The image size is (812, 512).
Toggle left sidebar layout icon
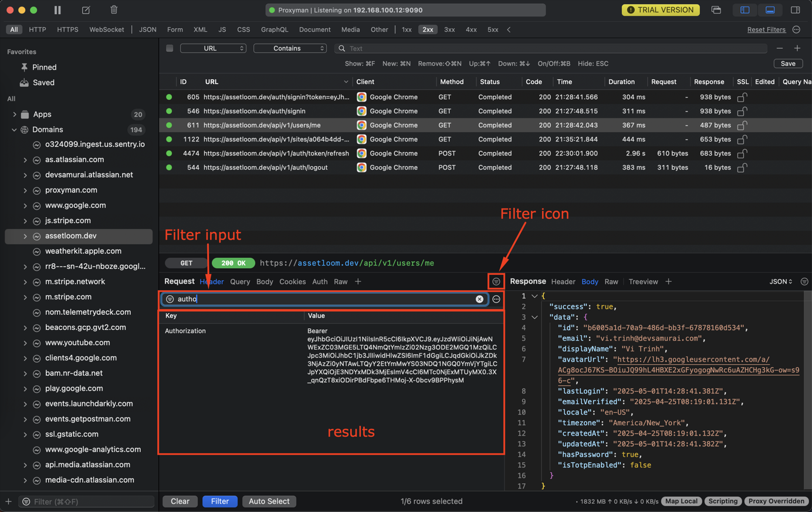pos(745,10)
